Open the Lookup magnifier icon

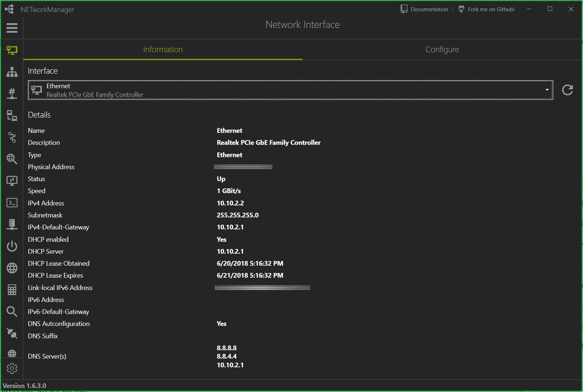pyautogui.click(x=12, y=311)
